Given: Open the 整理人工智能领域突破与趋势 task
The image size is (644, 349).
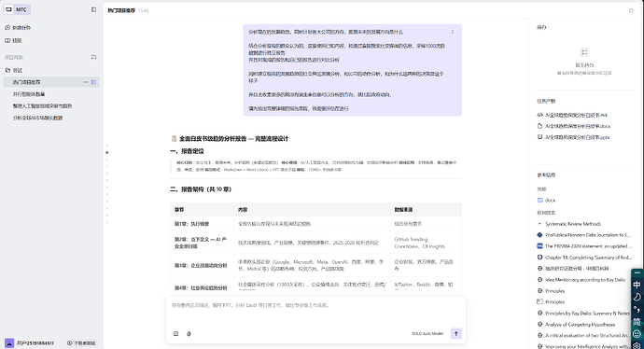Looking at the screenshot, I should (x=42, y=106).
